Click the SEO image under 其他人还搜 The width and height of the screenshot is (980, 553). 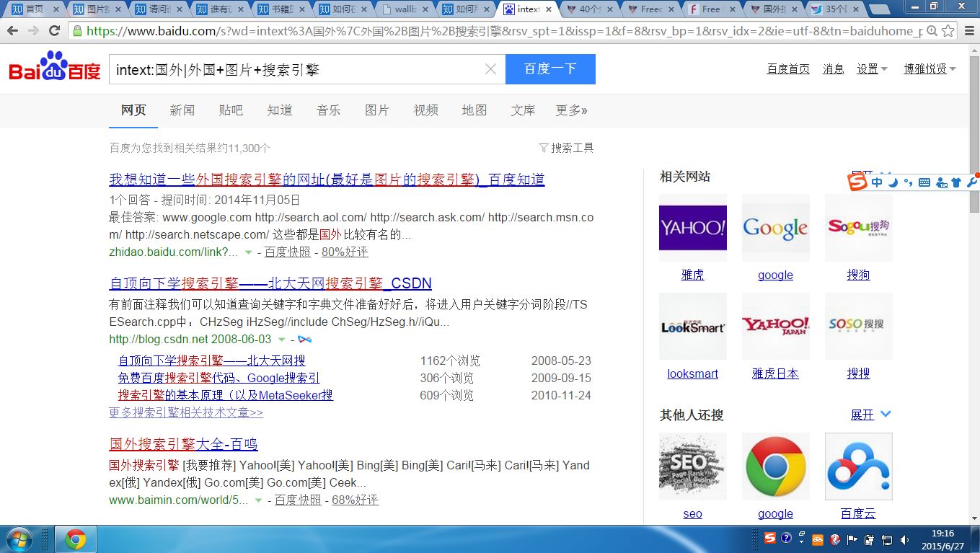click(692, 466)
